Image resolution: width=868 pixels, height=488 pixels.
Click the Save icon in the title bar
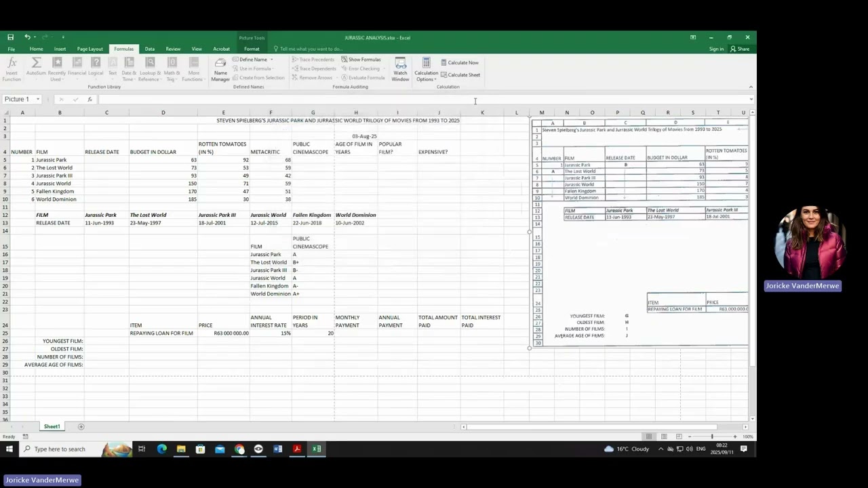point(10,37)
